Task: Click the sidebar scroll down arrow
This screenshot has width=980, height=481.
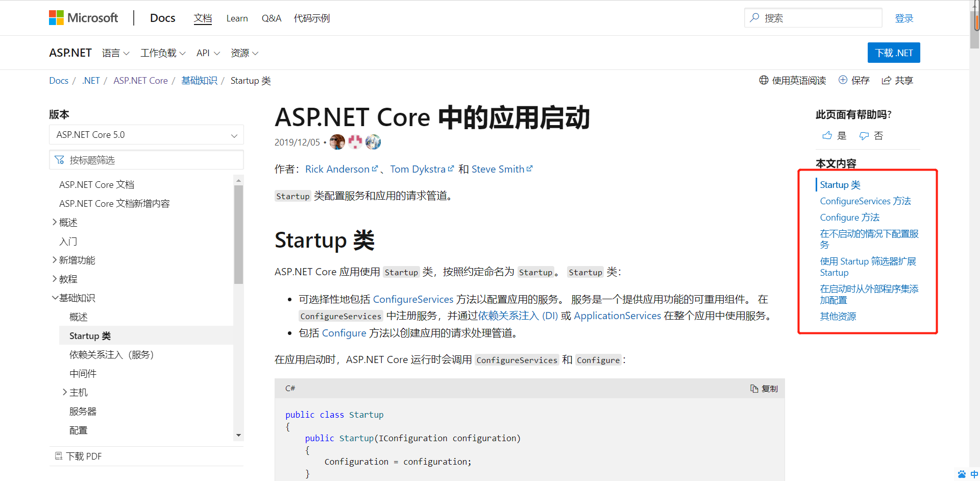Action: pos(238,435)
